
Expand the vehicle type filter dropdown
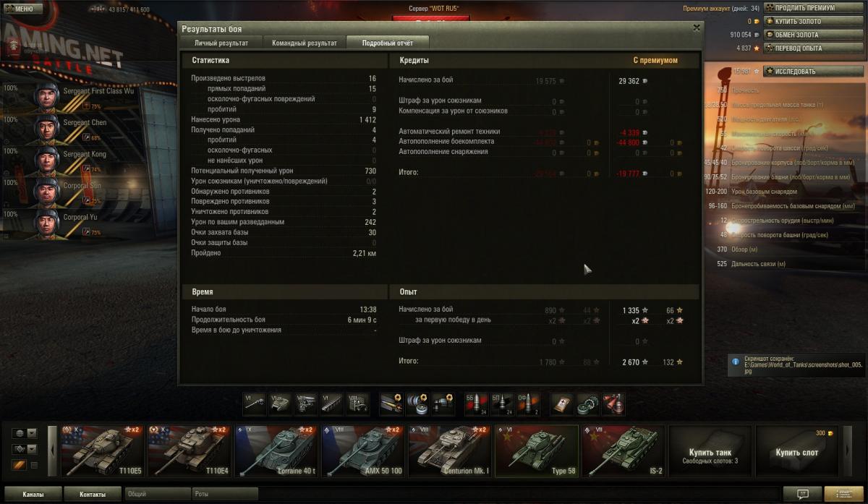(32, 449)
